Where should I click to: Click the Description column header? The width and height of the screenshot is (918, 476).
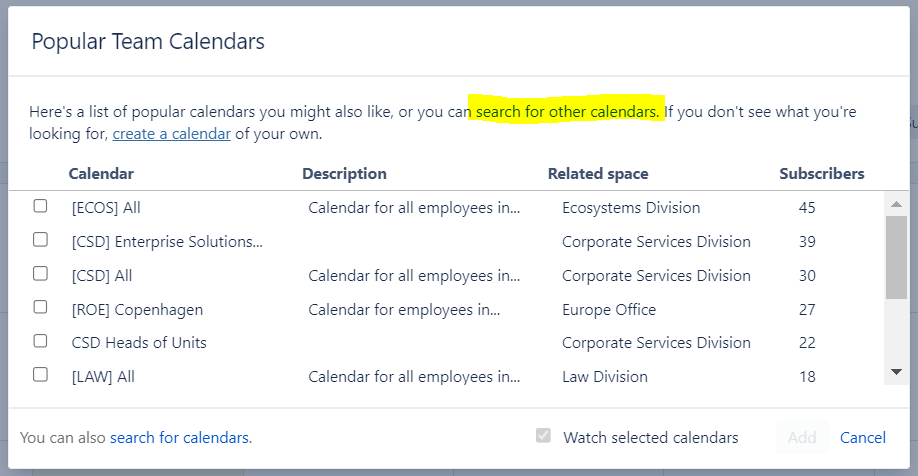point(344,174)
